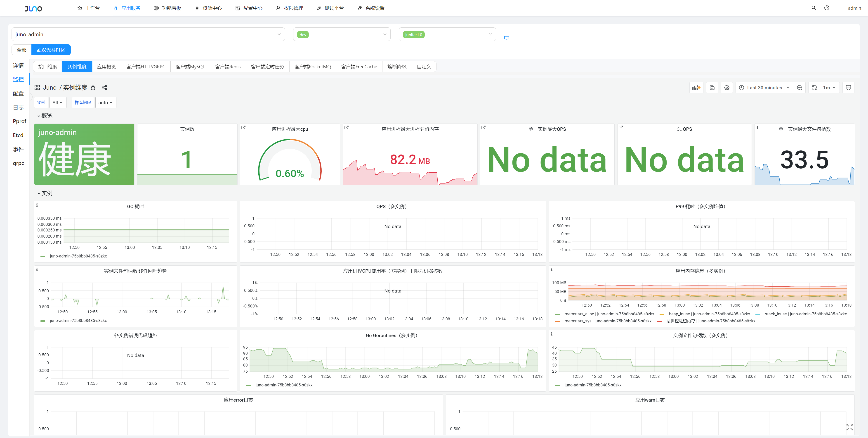
Task: Open external link on 单一实例最大QPS panel
Action: pos(484,127)
